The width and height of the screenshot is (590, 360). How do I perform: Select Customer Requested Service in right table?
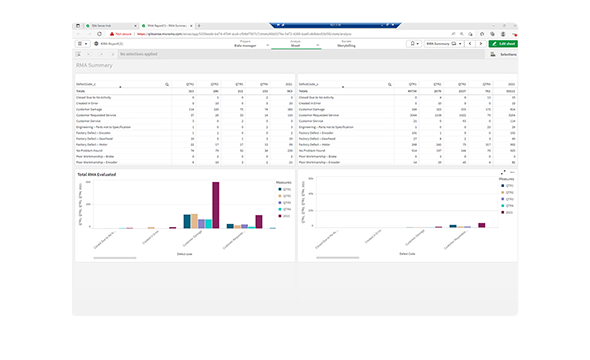(x=407, y=115)
